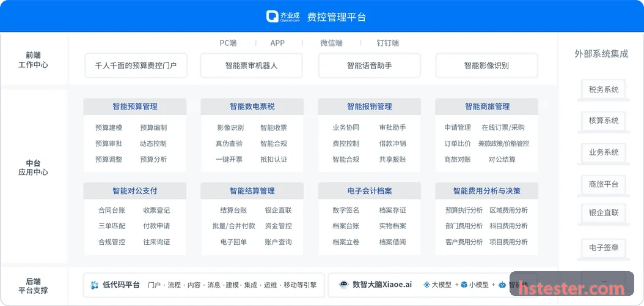The width and height of the screenshot is (644, 306).
Task: Click the 资金管控 item
Action: [x=279, y=226]
